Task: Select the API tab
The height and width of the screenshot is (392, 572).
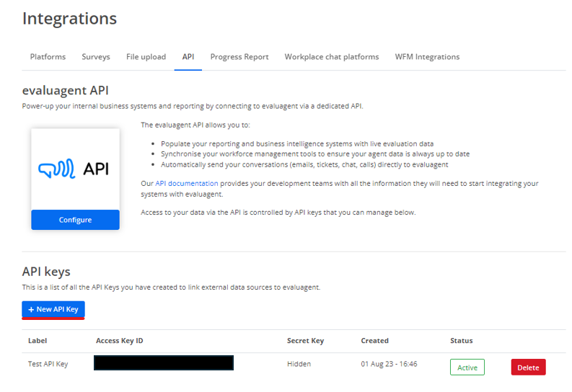Action: [x=188, y=57]
